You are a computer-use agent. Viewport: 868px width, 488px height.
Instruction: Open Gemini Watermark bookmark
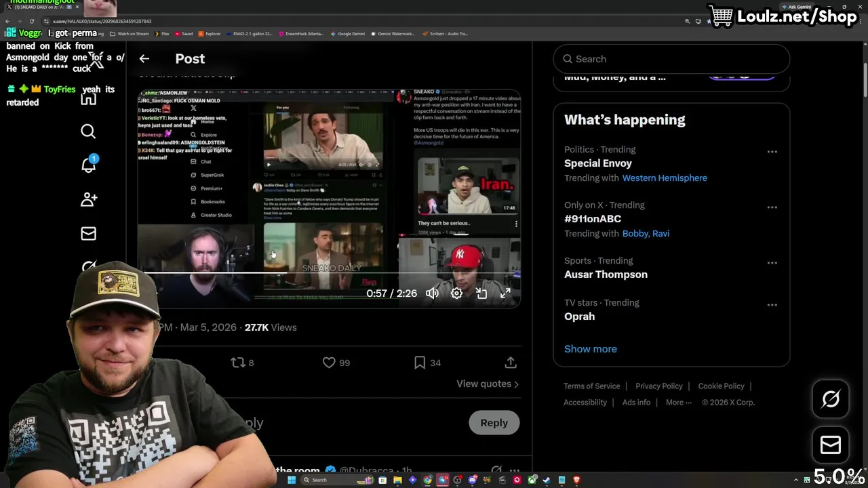tap(393, 33)
